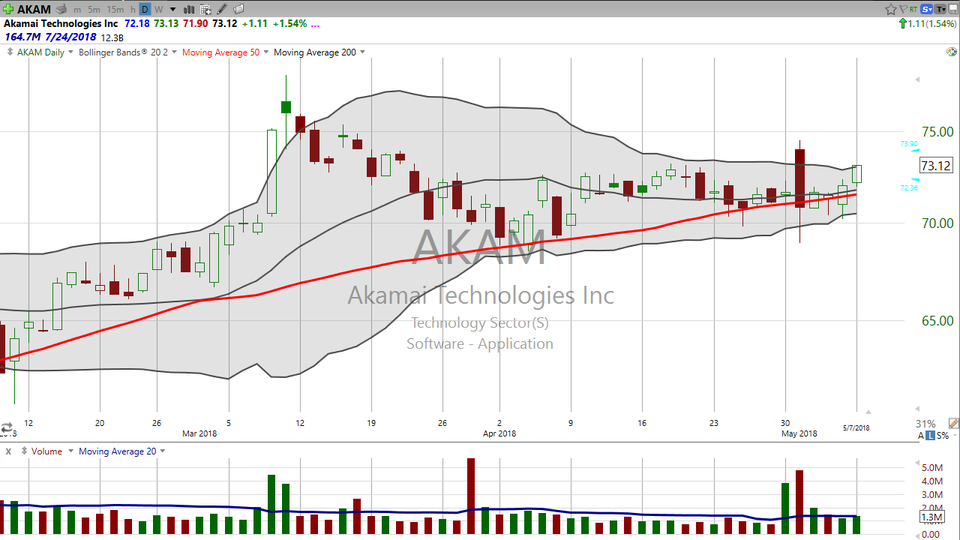Switch to the 15m time frame
Image resolution: width=960 pixels, height=540 pixels.
[x=115, y=10]
